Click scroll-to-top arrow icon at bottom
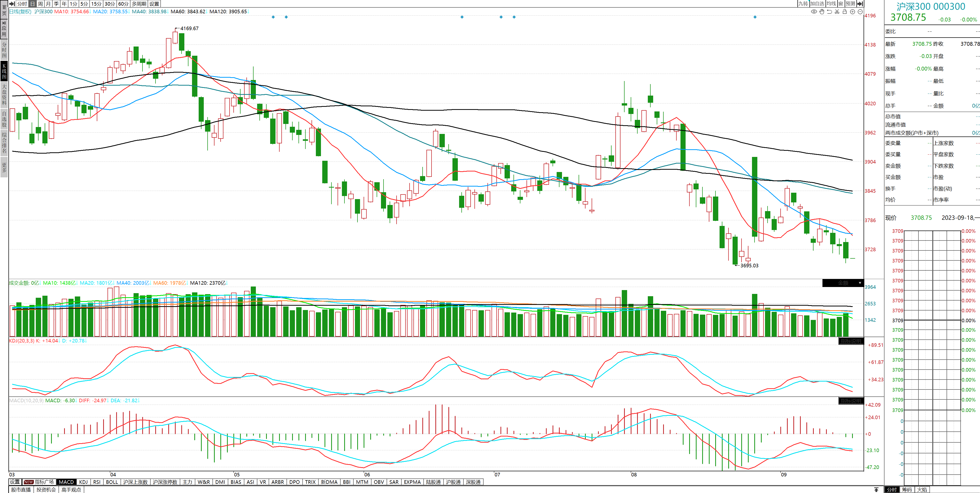980x493 pixels. tap(876, 490)
